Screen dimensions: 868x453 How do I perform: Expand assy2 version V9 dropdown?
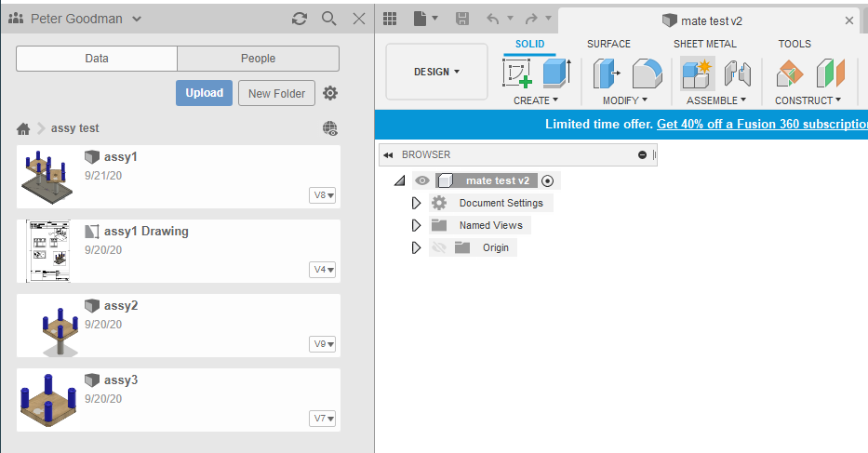[322, 344]
